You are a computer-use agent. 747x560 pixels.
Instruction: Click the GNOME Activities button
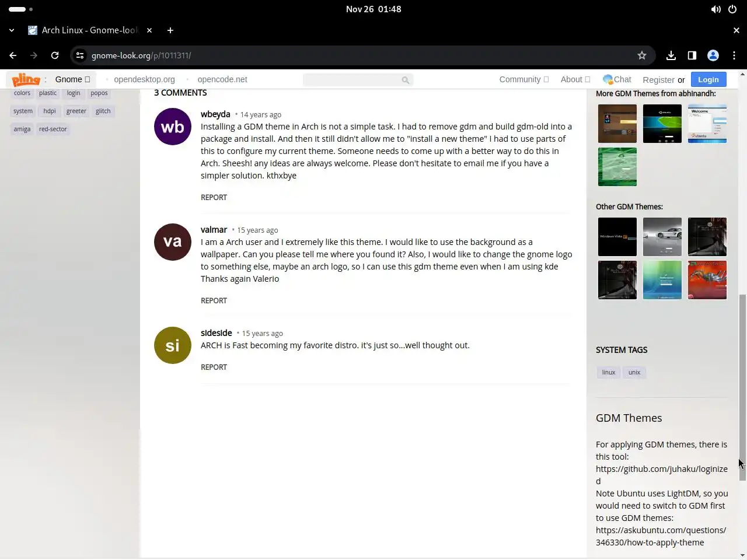point(20,9)
